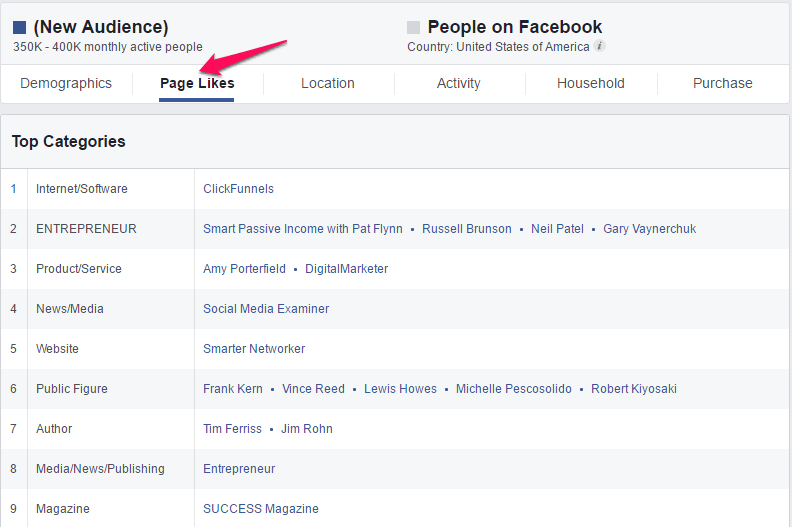Go to the Household tab

tap(591, 83)
